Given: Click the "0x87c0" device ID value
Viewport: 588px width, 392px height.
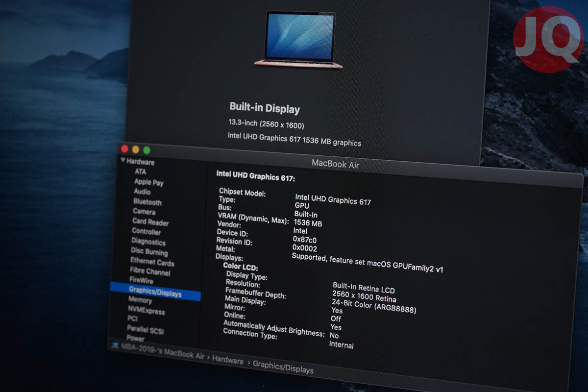Looking at the screenshot, I should click(x=304, y=240).
